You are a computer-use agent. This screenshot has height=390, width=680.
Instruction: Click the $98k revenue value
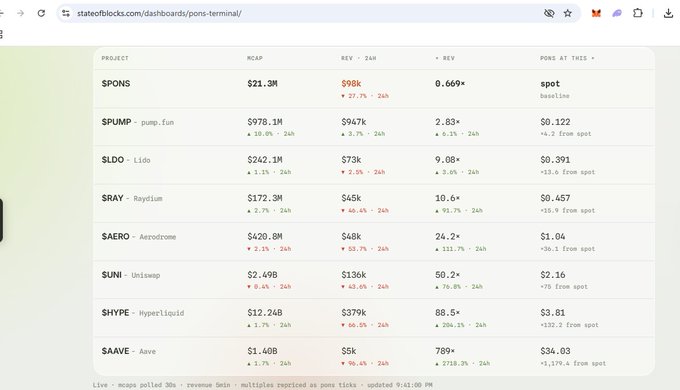(x=351, y=84)
